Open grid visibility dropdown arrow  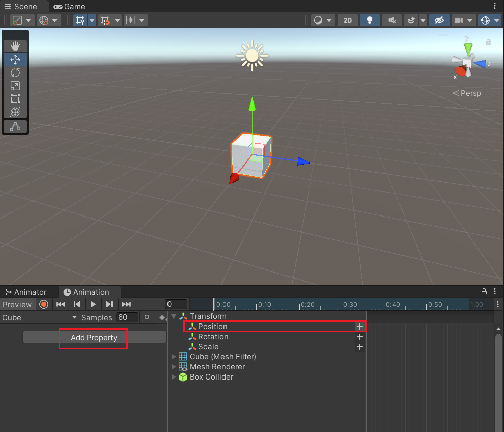point(92,20)
